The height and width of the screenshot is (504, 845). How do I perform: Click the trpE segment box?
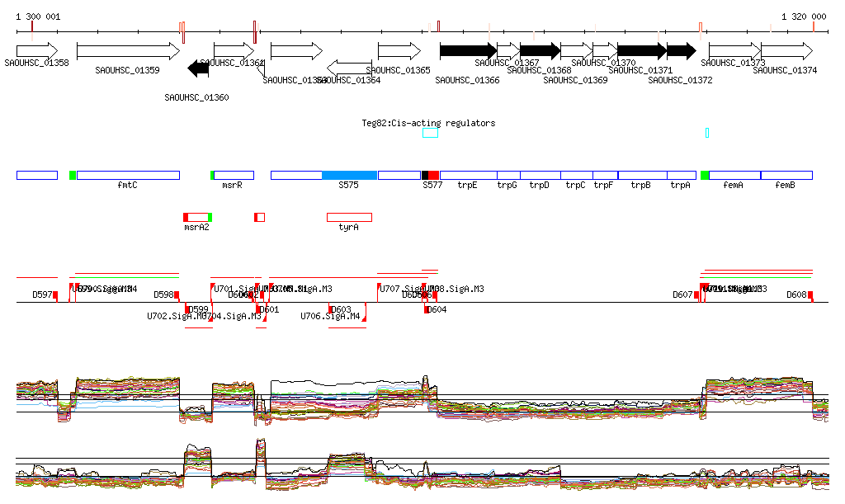tap(469, 175)
